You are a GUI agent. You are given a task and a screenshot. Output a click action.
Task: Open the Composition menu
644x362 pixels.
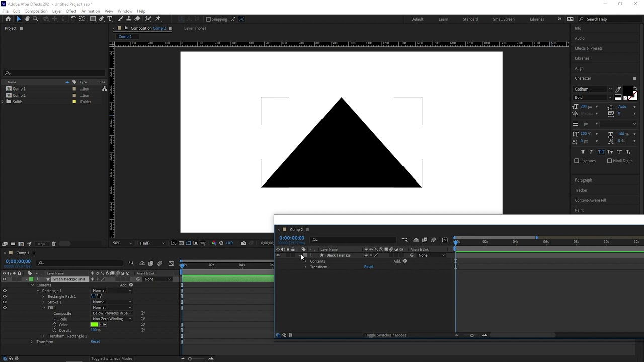36,11
